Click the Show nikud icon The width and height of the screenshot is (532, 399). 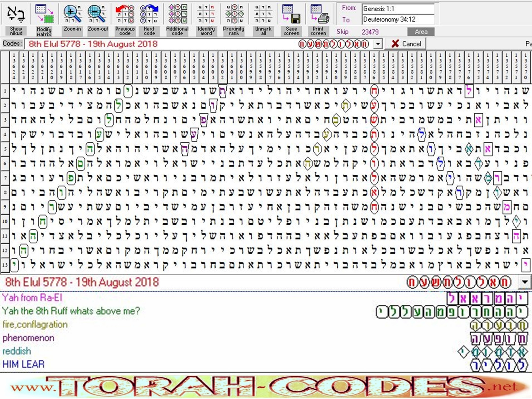pos(16,14)
